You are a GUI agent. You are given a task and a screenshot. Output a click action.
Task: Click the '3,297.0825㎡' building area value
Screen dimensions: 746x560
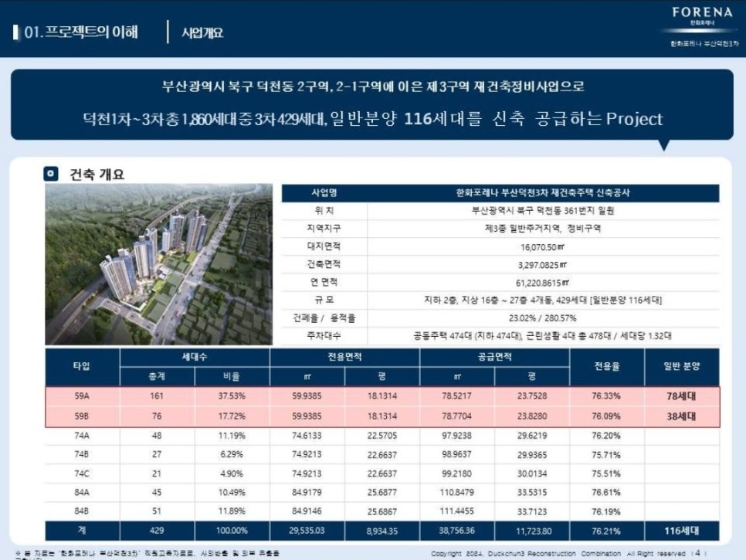(543, 265)
